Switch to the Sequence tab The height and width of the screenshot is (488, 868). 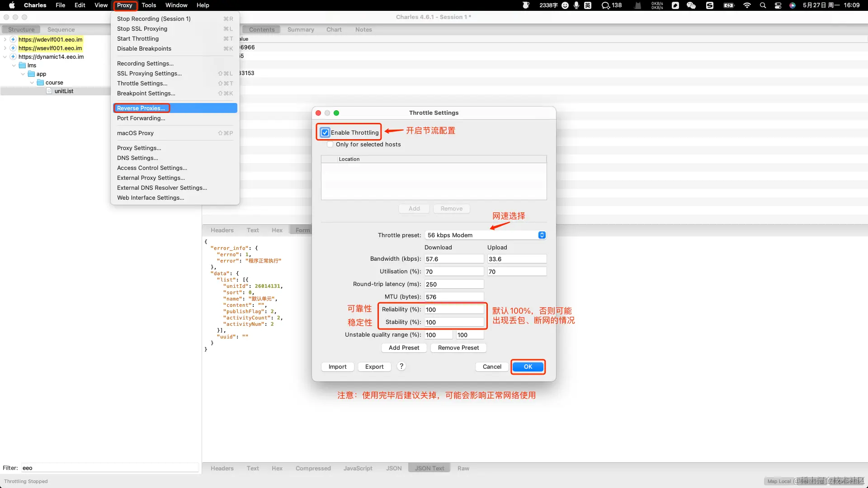click(61, 29)
